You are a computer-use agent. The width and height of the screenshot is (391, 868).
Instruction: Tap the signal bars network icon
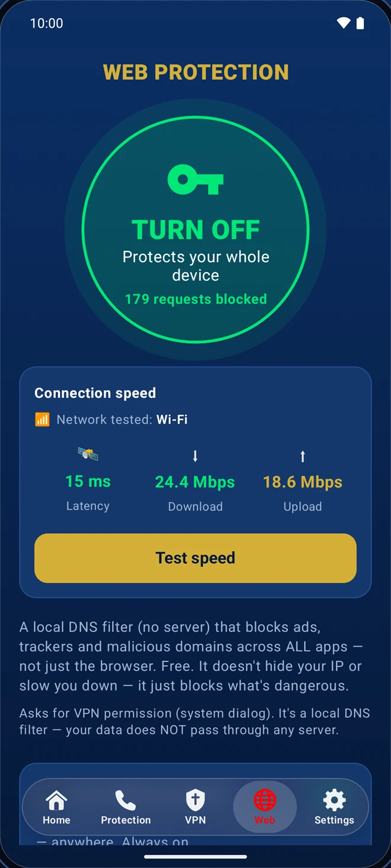point(42,420)
